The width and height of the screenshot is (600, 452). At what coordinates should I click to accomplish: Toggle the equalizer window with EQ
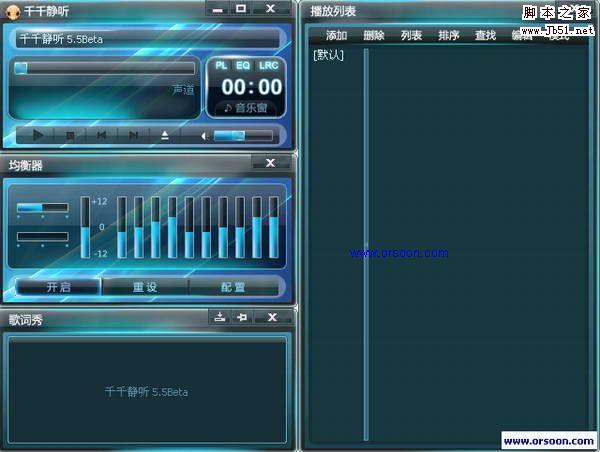(x=243, y=65)
